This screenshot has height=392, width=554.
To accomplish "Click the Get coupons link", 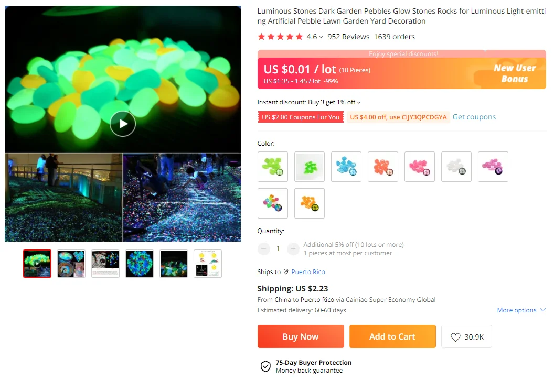I will (x=474, y=117).
